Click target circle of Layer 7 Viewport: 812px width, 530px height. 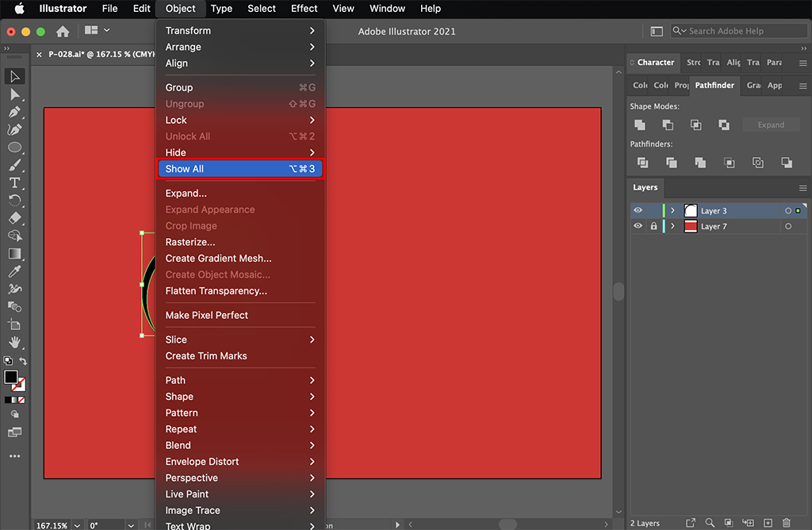[788, 226]
